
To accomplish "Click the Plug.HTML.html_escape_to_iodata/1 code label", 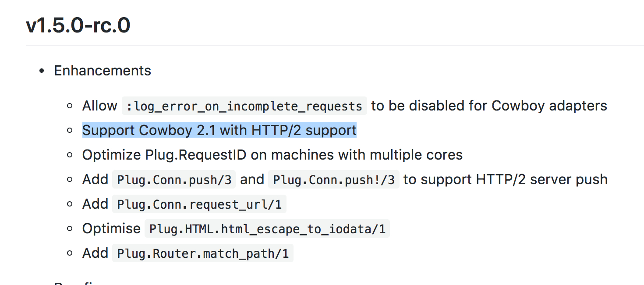I will click(267, 229).
